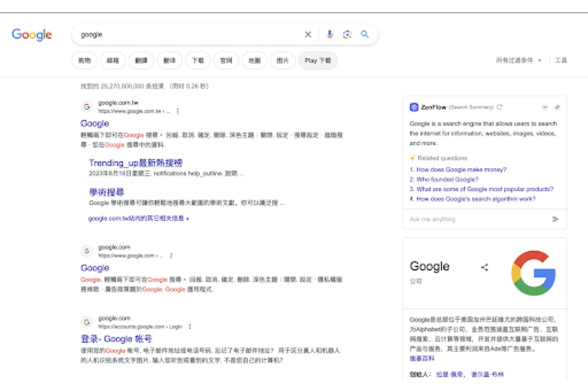Open the three-dot menu for accounts.google.com result
Screen dimensions: 588x392
[x=190, y=327]
